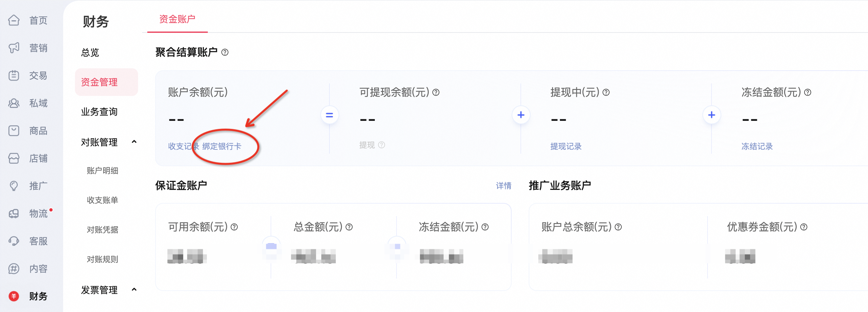
Task: Click help icon beside 聚合结算账户
Action: 225,53
